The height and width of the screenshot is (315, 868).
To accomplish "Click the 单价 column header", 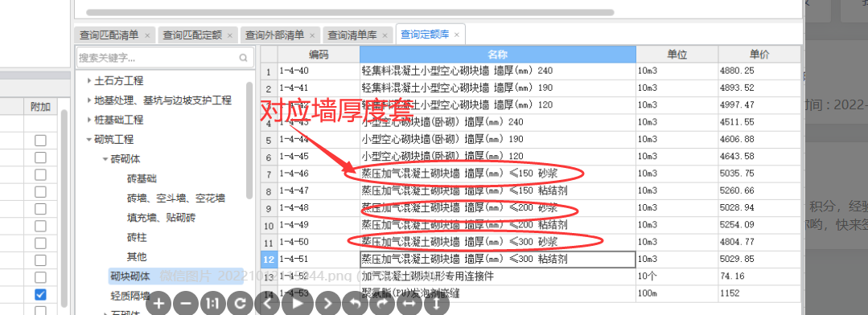I will [x=759, y=54].
